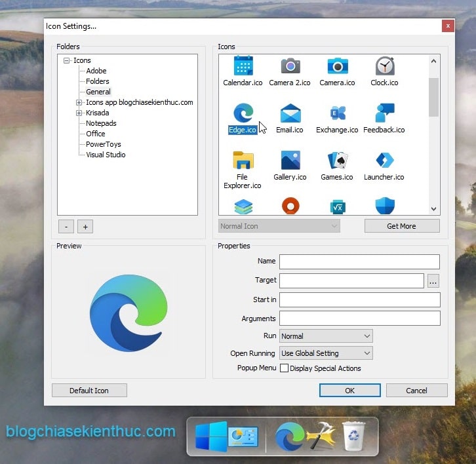The width and height of the screenshot is (476, 464).
Task: Click the Name input field
Action: tap(359, 262)
